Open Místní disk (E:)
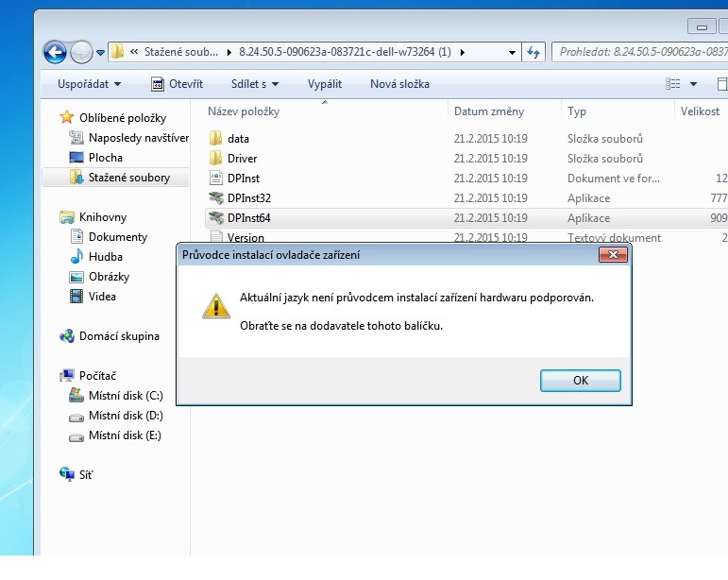728x580 pixels. point(125,435)
